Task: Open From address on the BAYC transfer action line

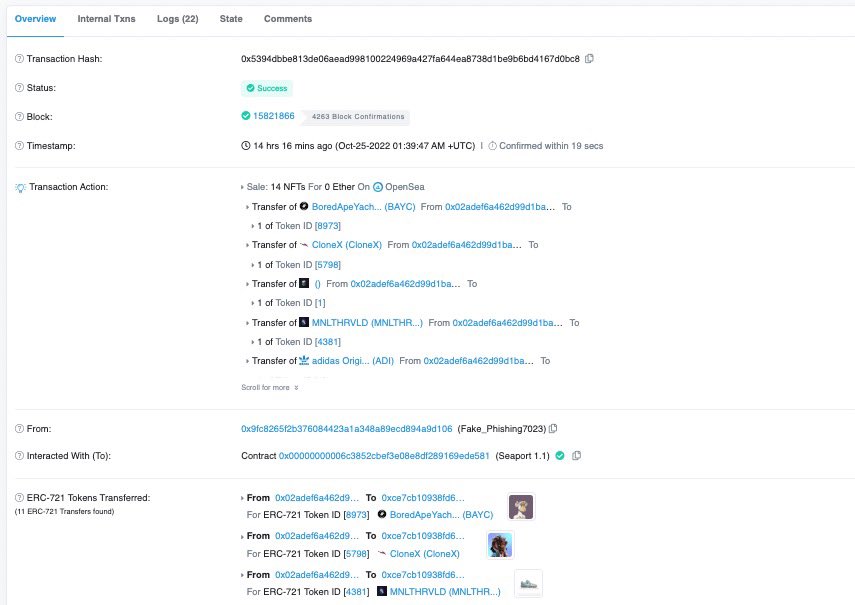Action: 500,207
